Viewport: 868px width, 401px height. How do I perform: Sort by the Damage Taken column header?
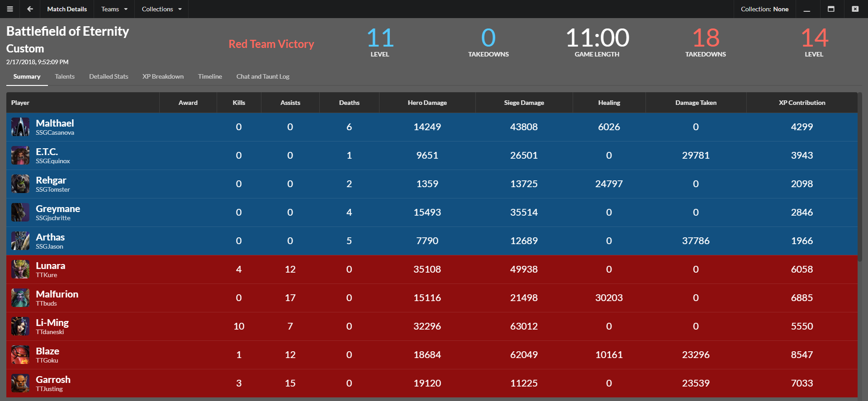click(696, 103)
